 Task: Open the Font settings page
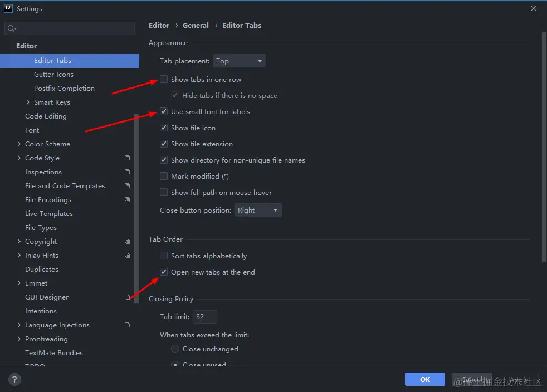coord(32,130)
